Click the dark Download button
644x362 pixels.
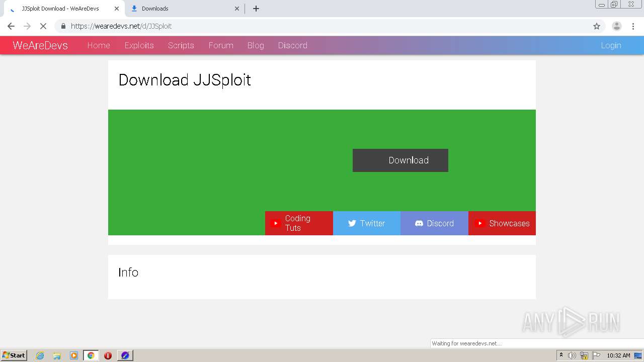[400, 160]
